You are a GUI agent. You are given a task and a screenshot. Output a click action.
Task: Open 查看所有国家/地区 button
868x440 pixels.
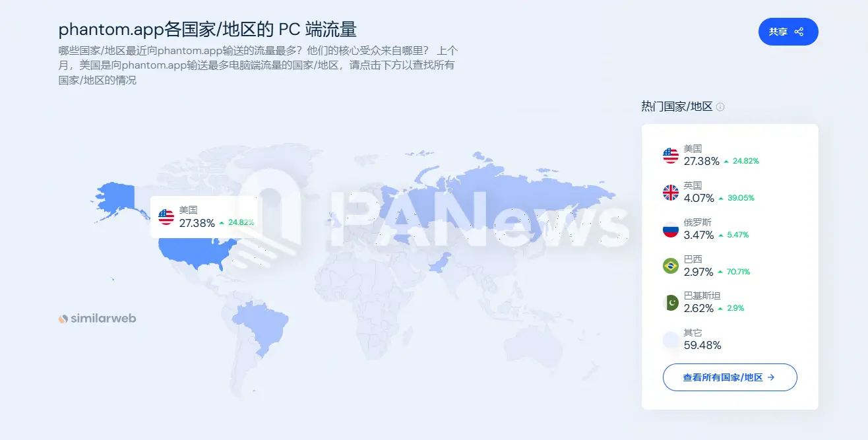[x=730, y=377]
